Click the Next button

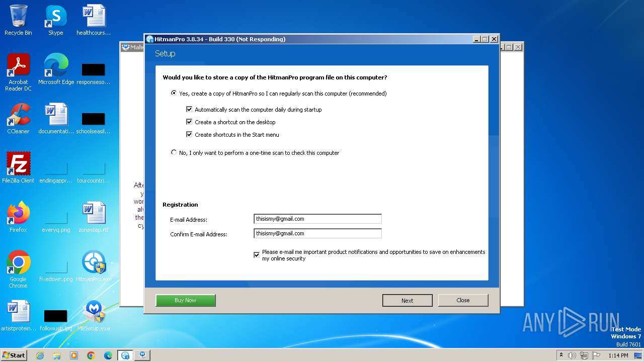pyautogui.click(x=408, y=300)
